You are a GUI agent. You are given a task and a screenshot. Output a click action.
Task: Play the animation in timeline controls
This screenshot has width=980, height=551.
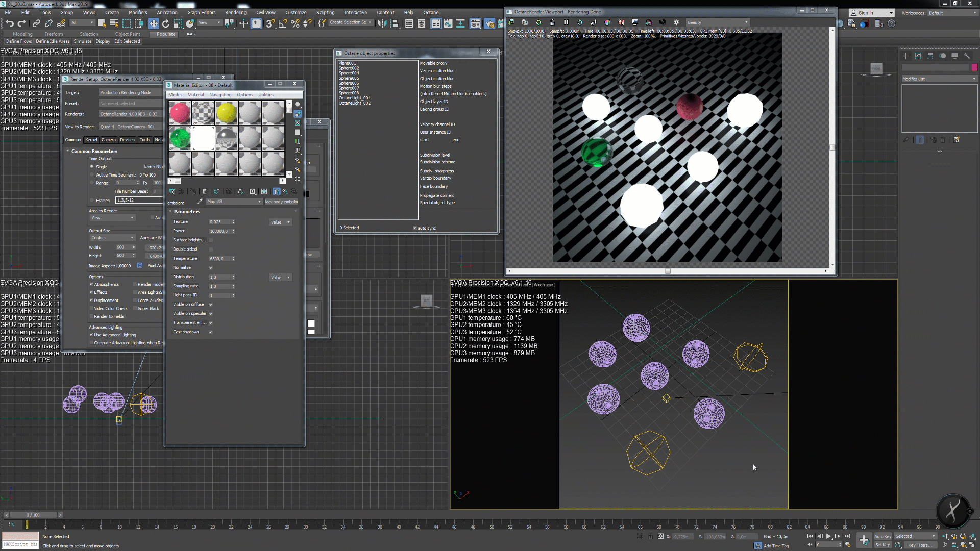pyautogui.click(x=828, y=536)
